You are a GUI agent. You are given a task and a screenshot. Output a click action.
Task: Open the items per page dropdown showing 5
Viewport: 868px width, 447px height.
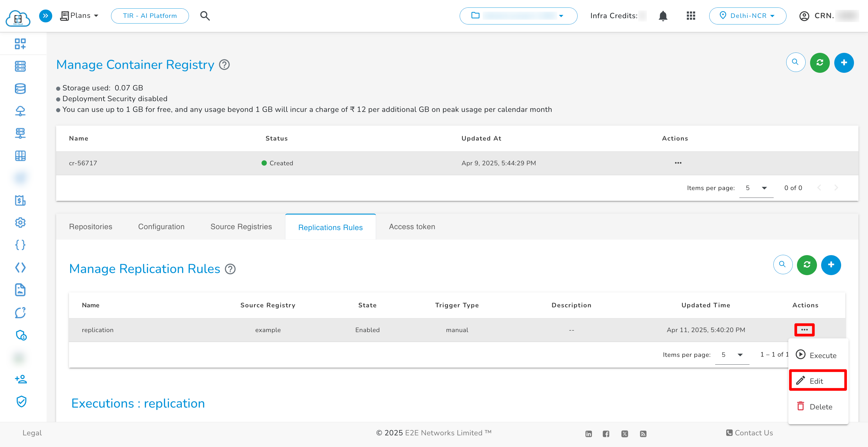(x=756, y=188)
